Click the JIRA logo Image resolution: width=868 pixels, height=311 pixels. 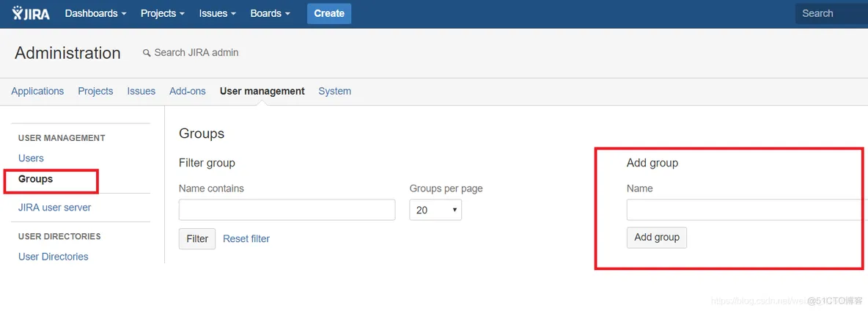point(31,13)
